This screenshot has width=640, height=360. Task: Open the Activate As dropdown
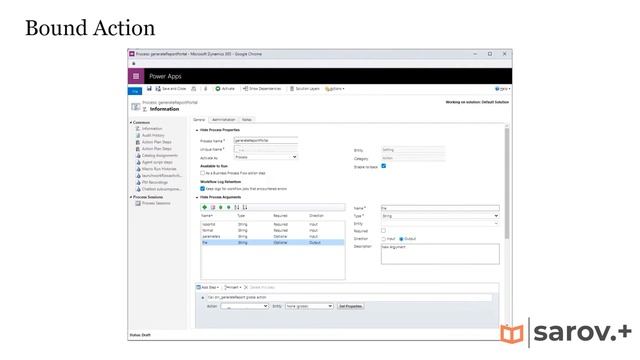266,157
